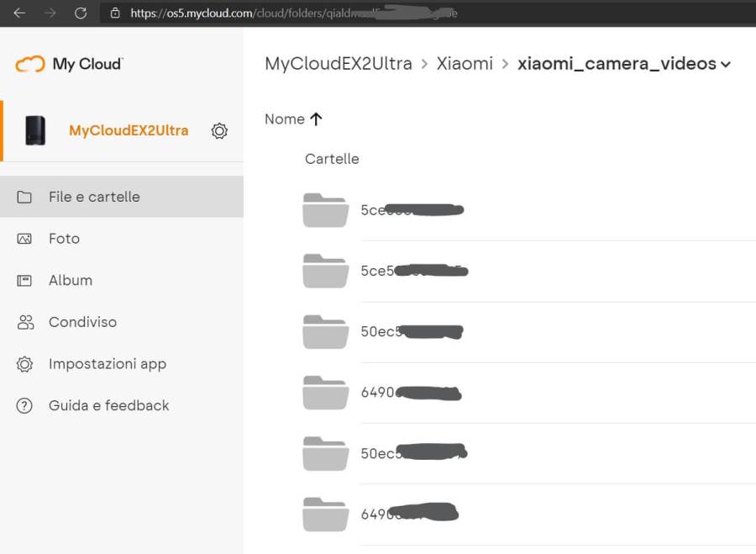Image resolution: width=756 pixels, height=554 pixels.
Task: Open Impostazioni app menu item
Action: coord(108,364)
